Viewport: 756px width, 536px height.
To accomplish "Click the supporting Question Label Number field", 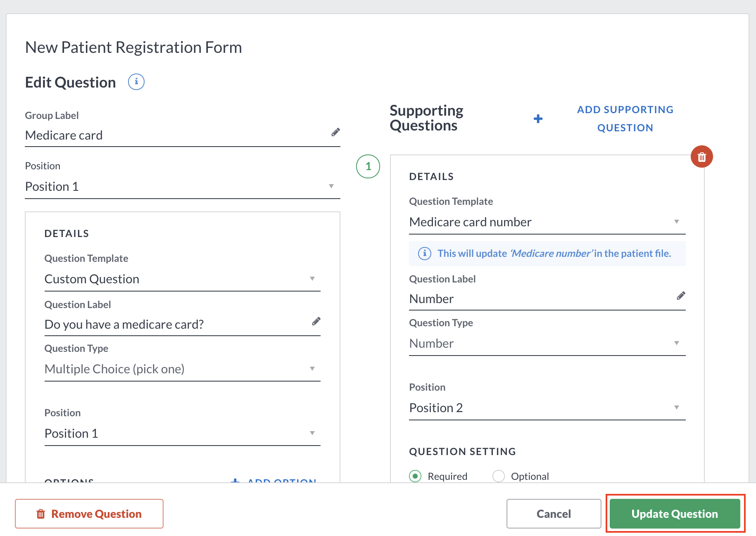I will (x=547, y=299).
